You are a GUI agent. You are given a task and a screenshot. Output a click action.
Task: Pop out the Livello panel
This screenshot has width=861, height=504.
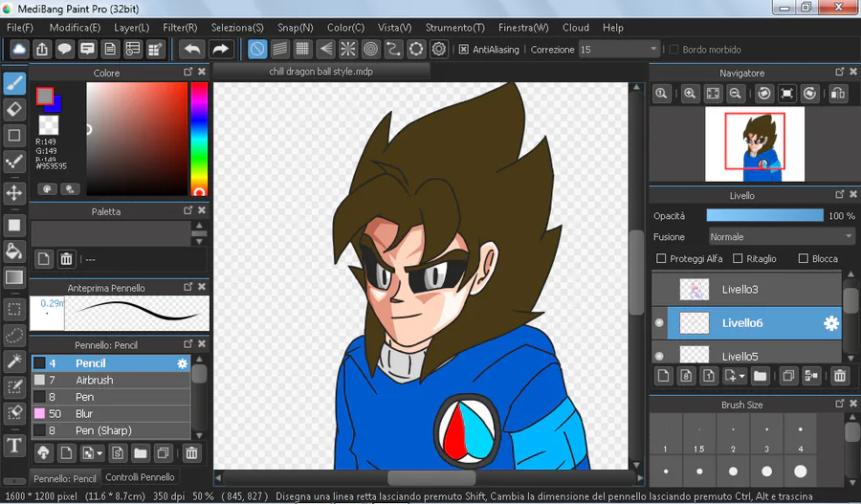839,194
